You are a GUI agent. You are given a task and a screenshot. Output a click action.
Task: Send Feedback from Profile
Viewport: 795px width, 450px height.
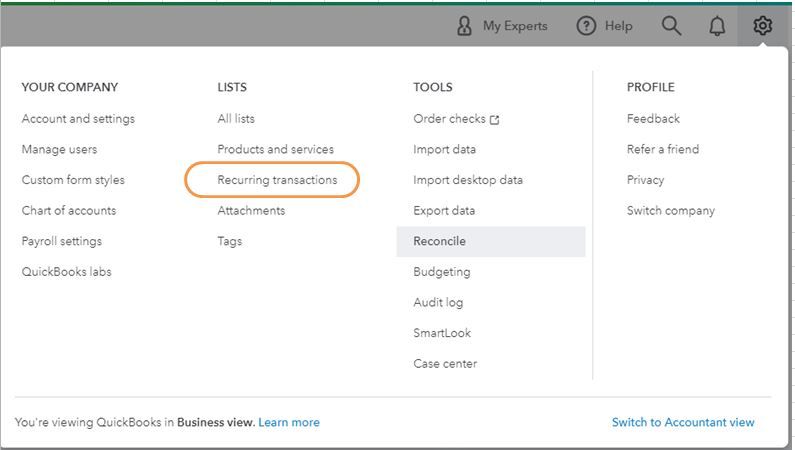[x=653, y=119]
